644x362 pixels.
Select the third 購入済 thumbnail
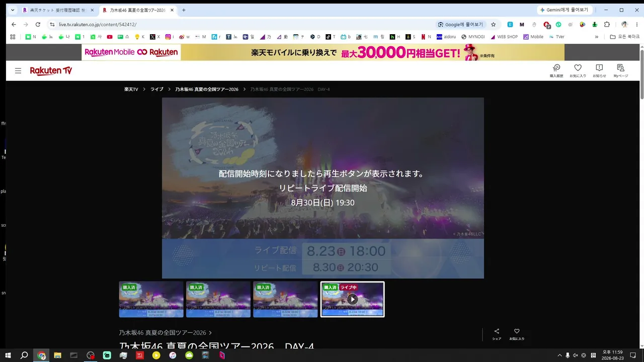click(x=285, y=299)
